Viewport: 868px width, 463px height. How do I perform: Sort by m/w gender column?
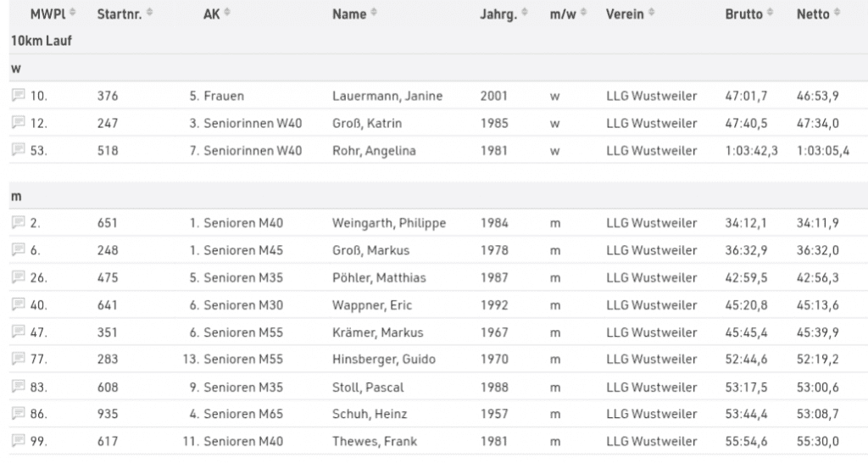click(583, 14)
